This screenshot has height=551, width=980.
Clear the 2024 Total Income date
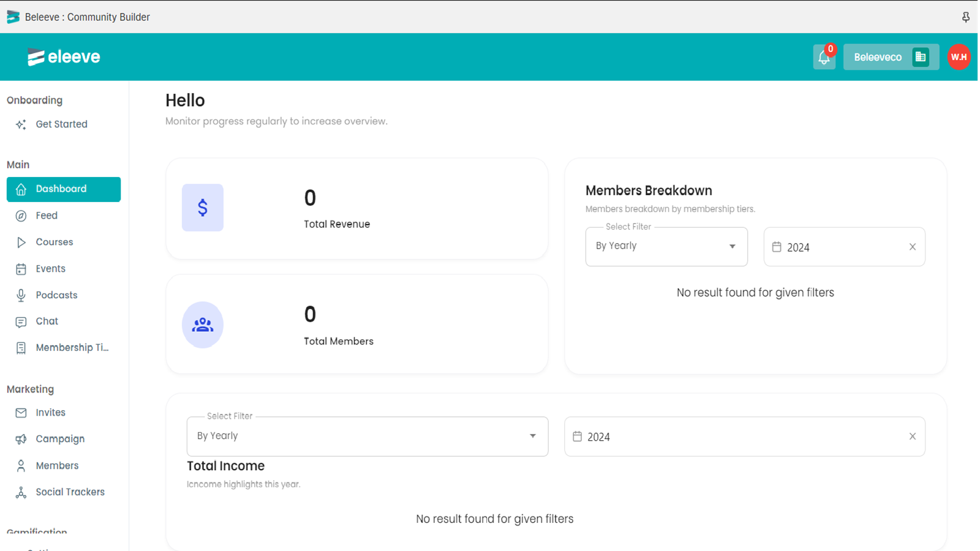(x=913, y=437)
